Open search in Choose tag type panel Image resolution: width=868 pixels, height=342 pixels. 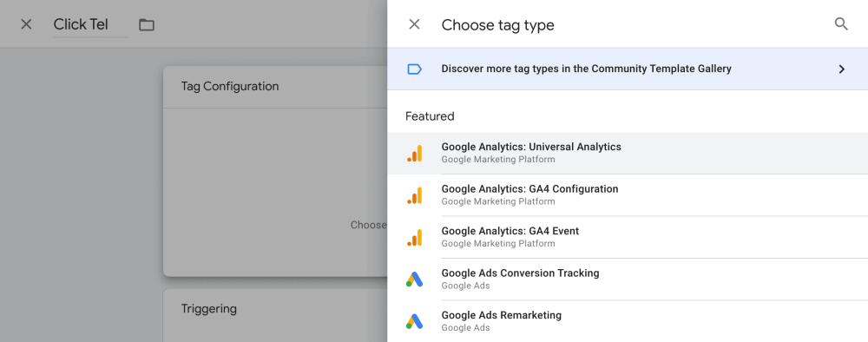click(841, 24)
